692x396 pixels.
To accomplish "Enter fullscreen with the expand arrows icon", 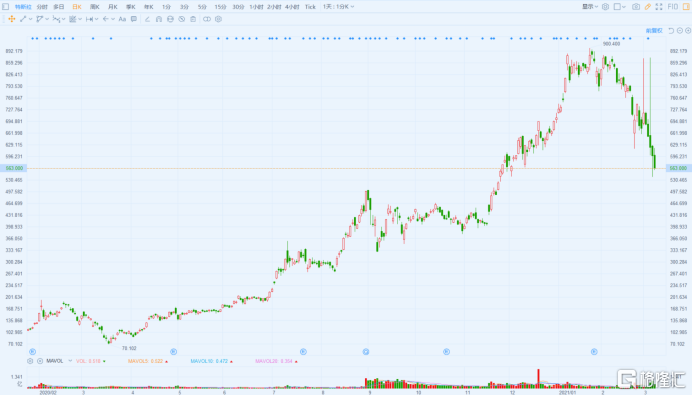I will point(659,7).
